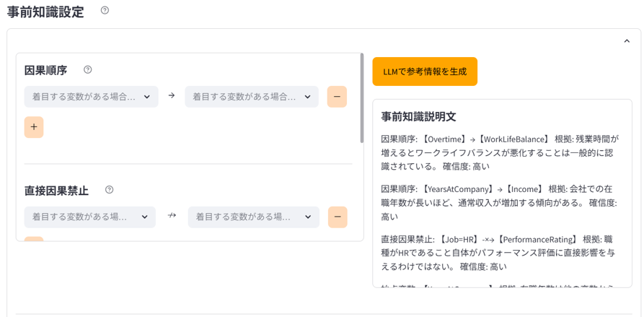The height and width of the screenshot is (317, 644).
Task: Click the LLMで参考情報を生成 button
Action: 425,71
